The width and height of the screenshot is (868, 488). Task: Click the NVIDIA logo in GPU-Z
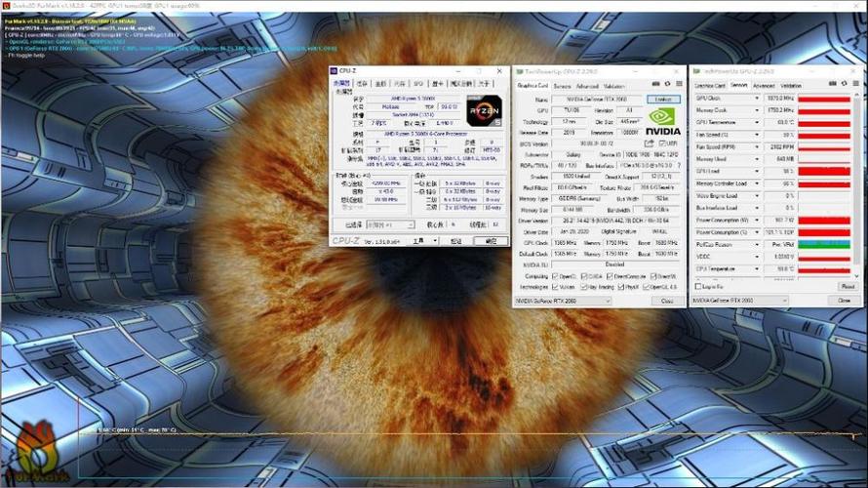[662, 122]
